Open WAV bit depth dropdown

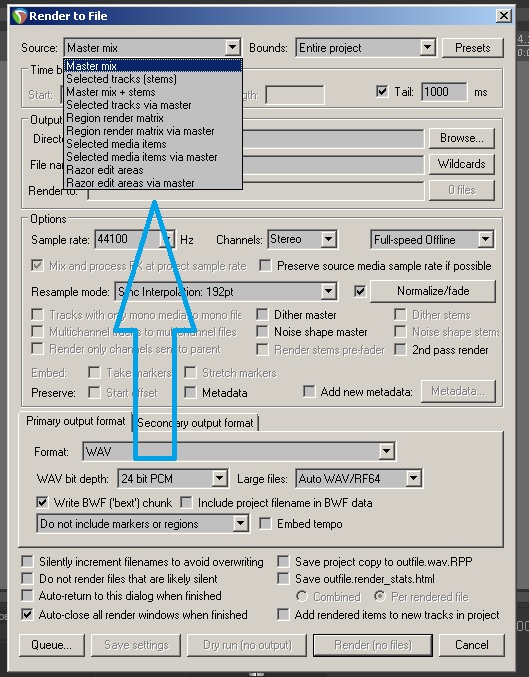coord(173,478)
